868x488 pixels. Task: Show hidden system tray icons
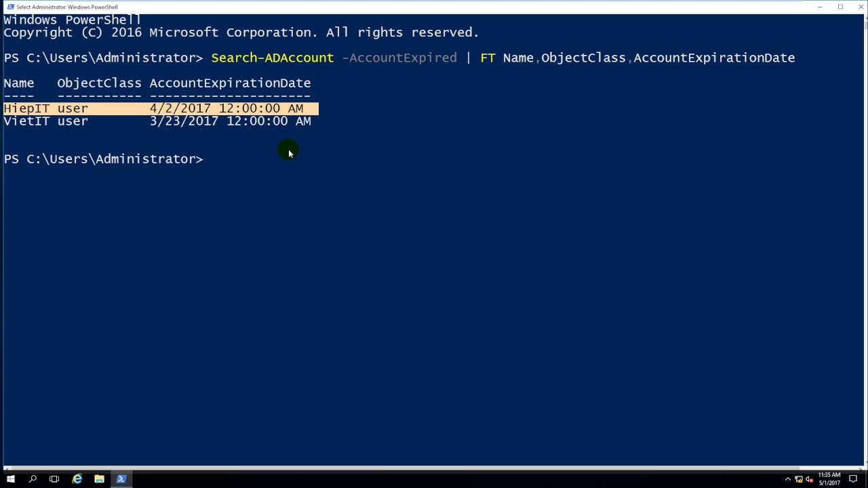(x=787, y=479)
